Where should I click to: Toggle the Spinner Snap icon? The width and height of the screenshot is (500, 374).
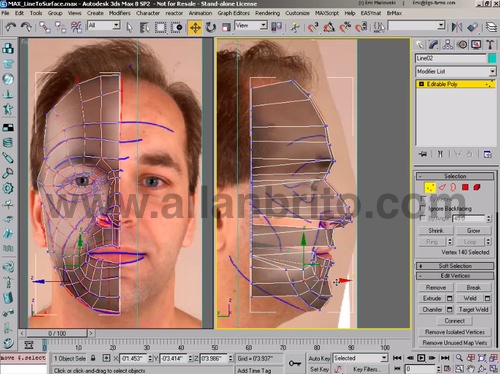361,27
